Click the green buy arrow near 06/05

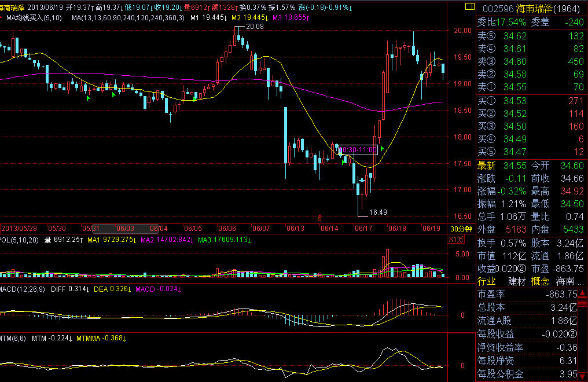coord(195,99)
